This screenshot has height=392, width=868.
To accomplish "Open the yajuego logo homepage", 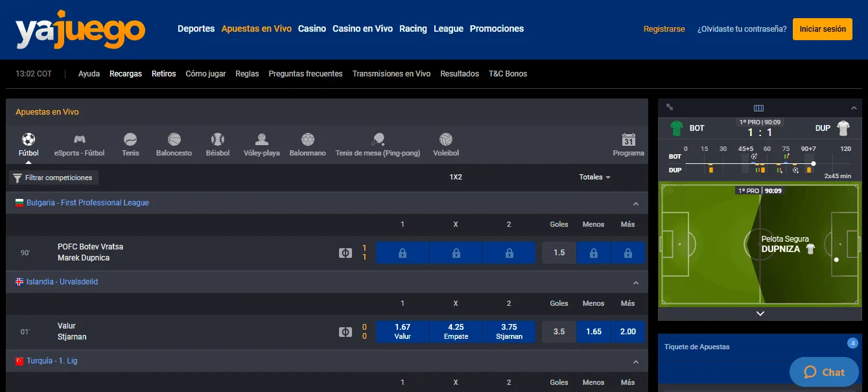I will (80, 30).
